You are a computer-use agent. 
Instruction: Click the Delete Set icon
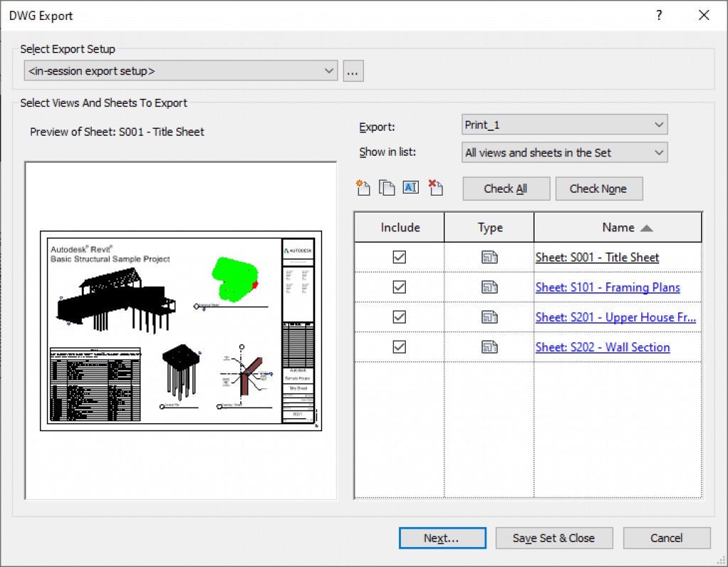[436, 188]
